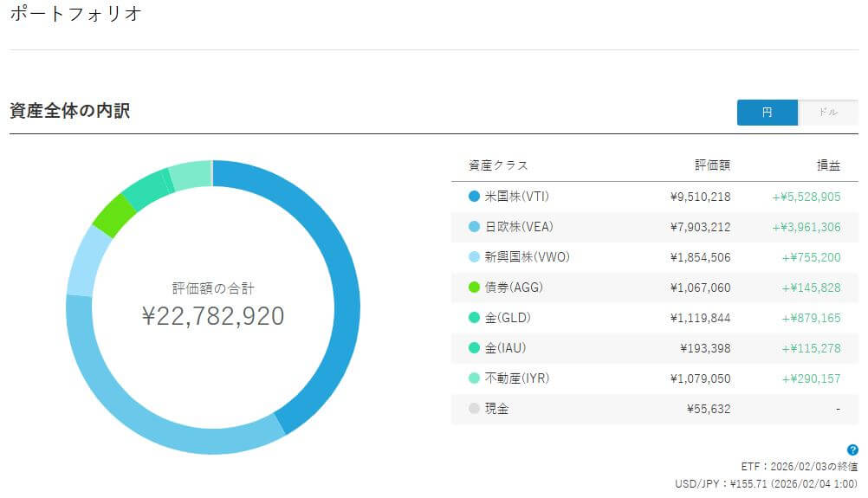Viewport: 868px width, 498px height.
Task: Click the 新興国株(VWO) light blue dot
Action: (473, 257)
